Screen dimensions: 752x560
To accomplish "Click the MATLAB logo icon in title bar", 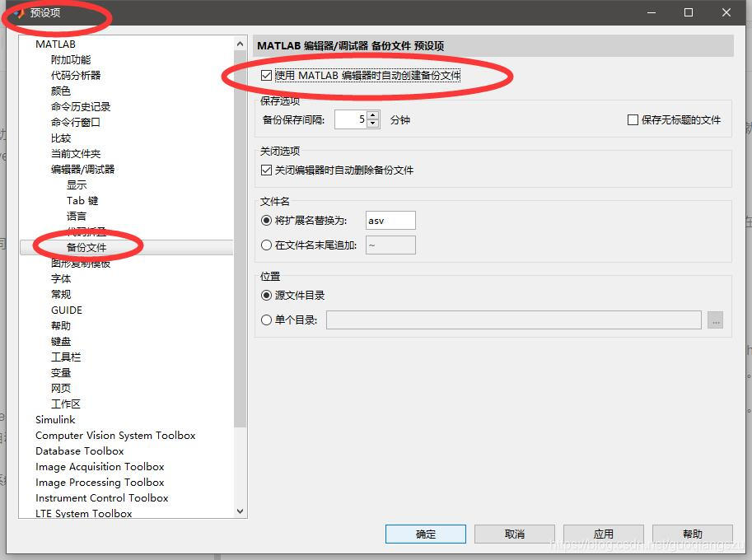I will pyautogui.click(x=19, y=13).
